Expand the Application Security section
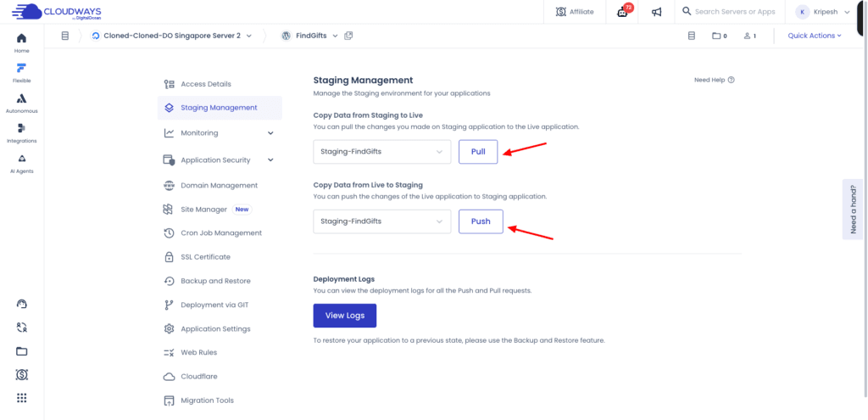 [220, 160]
